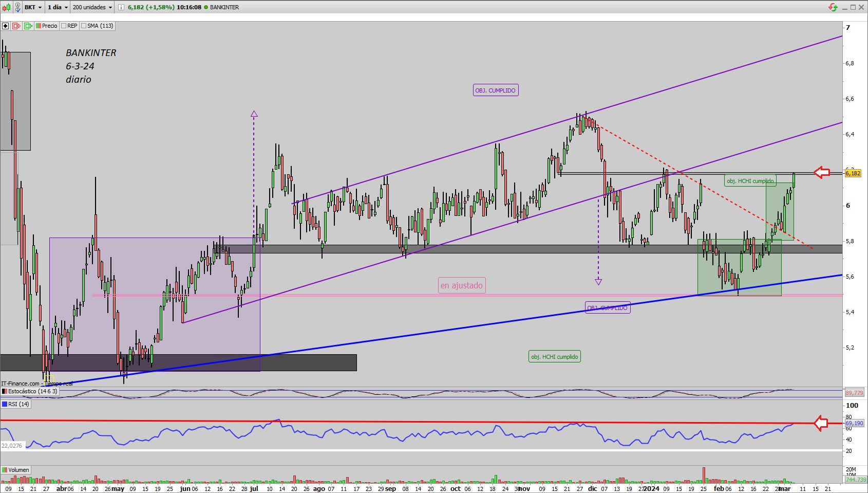Click the 'jul' month marker on time axis
This screenshot has width=868, height=493.
[x=254, y=489]
